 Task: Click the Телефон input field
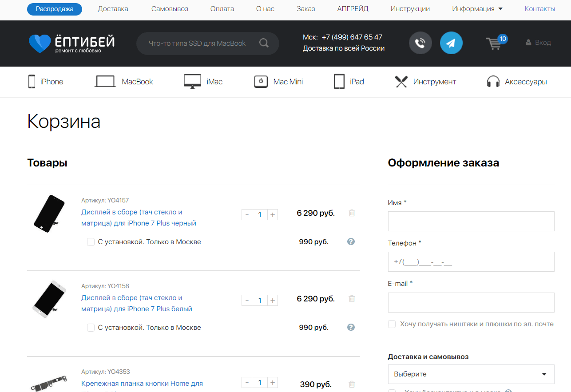coord(471,261)
